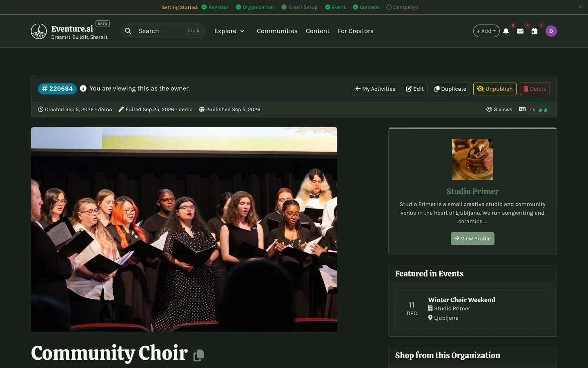Click the View Profile button
Viewport: 588px width, 368px height.
472,238
